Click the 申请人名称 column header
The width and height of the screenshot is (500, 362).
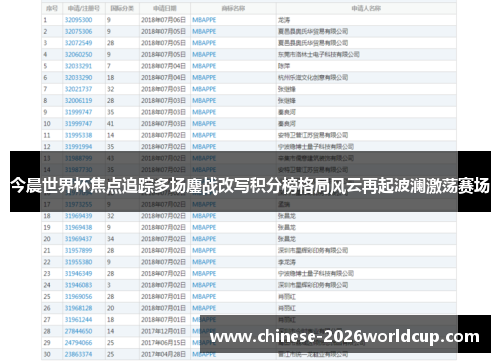click(366, 8)
